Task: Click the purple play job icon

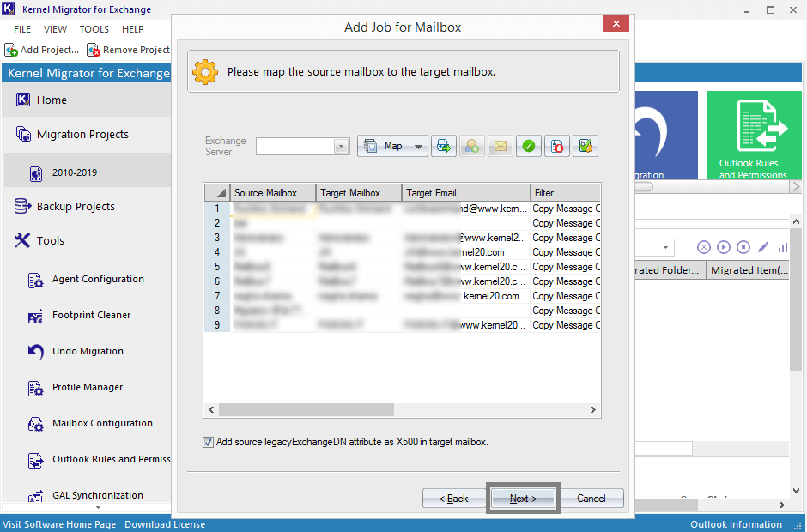Action: coord(724,247)
